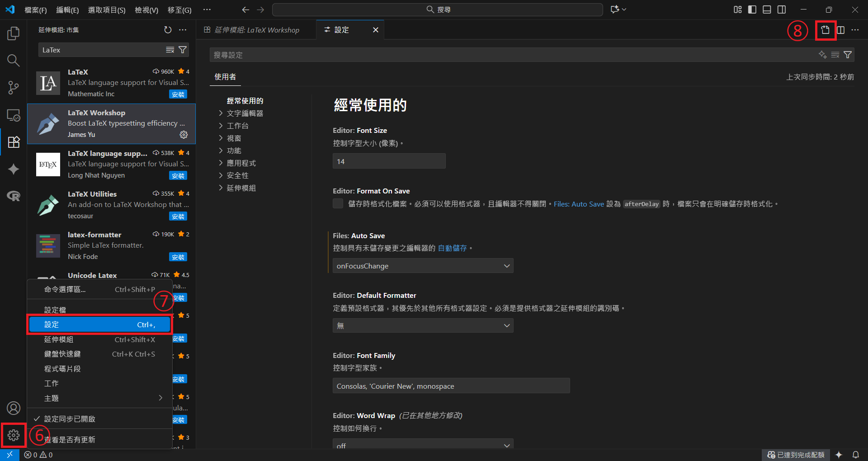Expand the 工作台 settings category

pos(237,126)
